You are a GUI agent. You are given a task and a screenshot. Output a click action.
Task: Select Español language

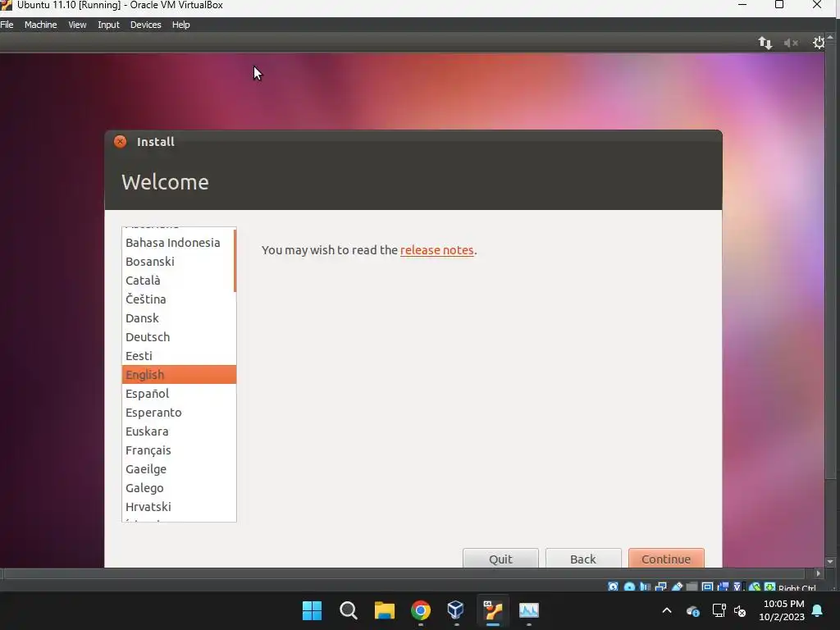(179, 393)
